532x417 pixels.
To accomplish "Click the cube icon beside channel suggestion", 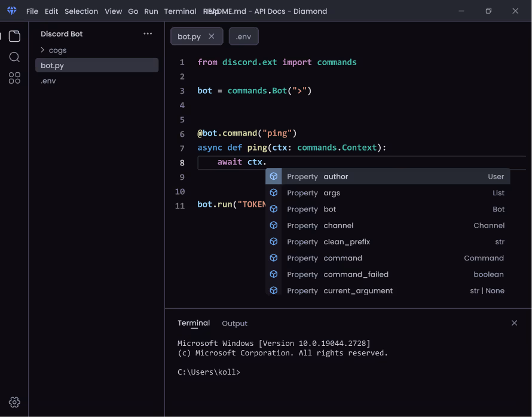I will pos(273,225).
